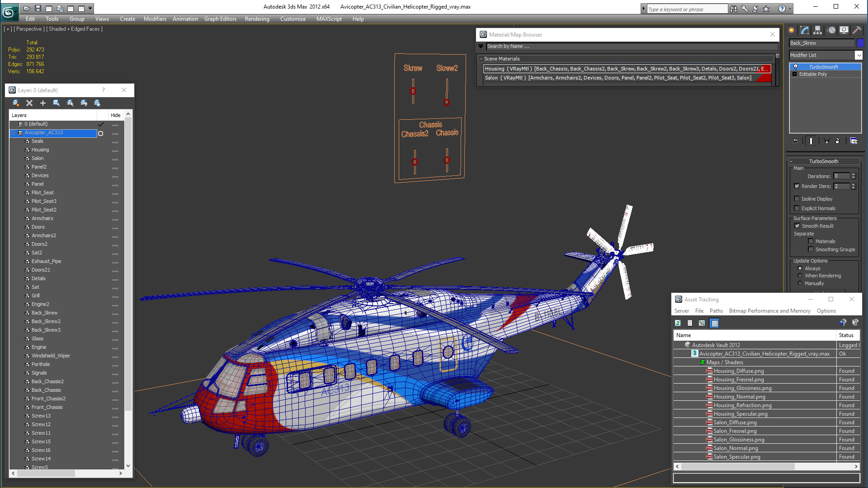
Task: Select the Manually update option
Action: point(800,283)
